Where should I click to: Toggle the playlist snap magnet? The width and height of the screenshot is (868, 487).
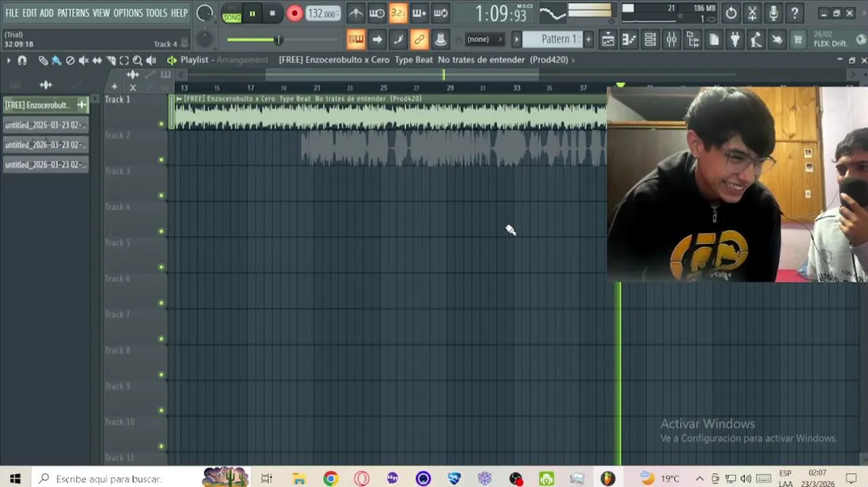pos(22,60)
